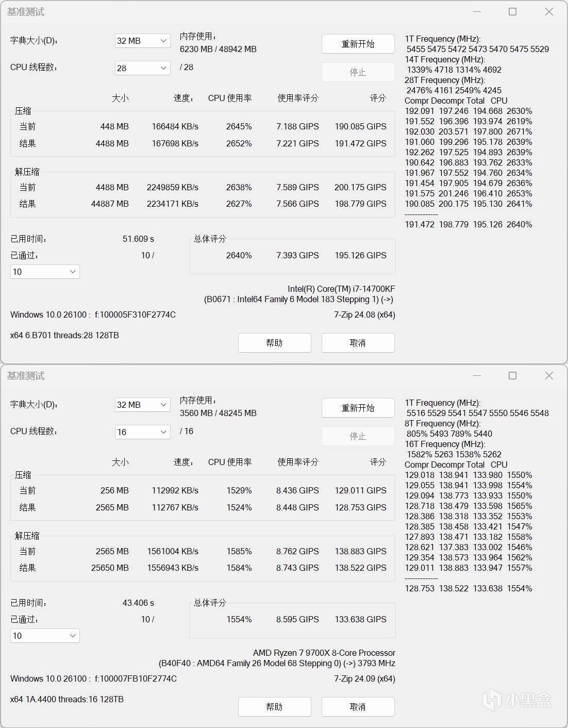This screenshot has height=728, width=568.
Task: Select total rating 133.638 GIPS in bottom window
Action: click(360, 619)
